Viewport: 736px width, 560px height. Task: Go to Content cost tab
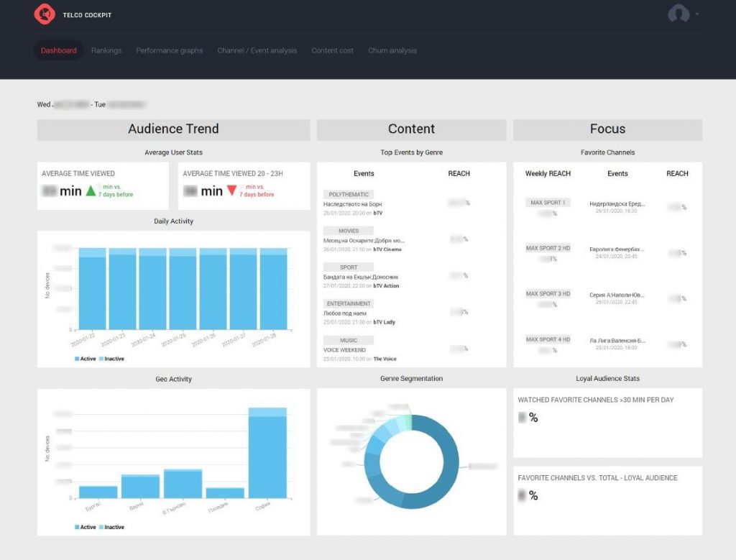(332, 51)
